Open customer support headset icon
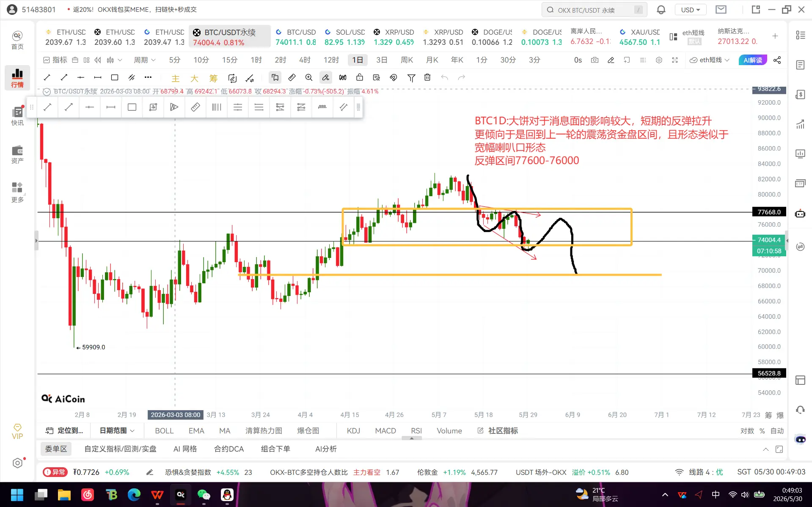This screenshot has height=507, width=812. point(800,410)
